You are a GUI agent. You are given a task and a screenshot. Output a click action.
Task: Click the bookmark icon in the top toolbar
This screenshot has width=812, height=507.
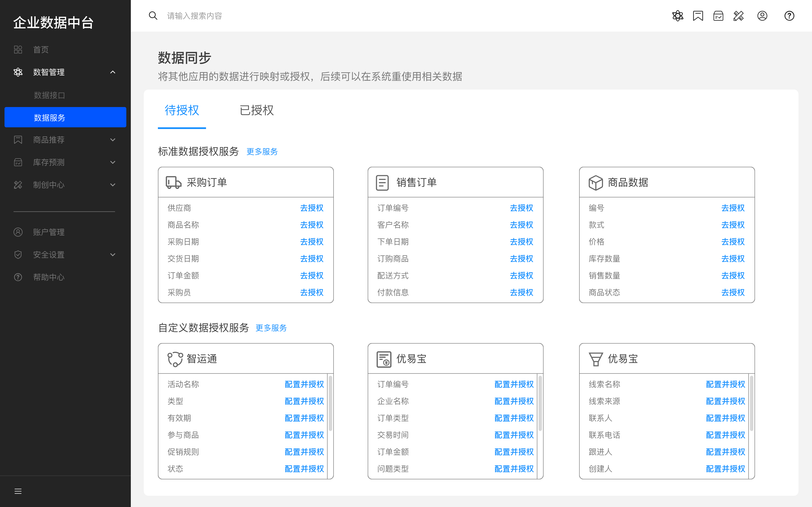coord(698,15)
